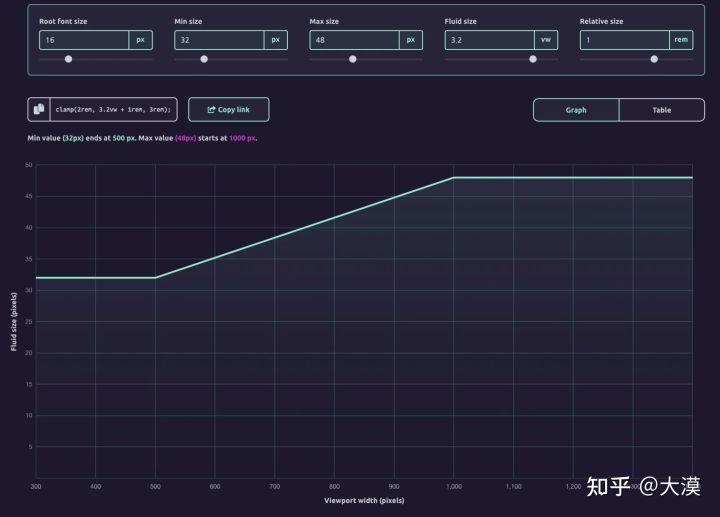Image resolution: width=720 pixels, height=517 pixels.
Task: Click the Min value ends at summary text
Action: click(142, 138)
